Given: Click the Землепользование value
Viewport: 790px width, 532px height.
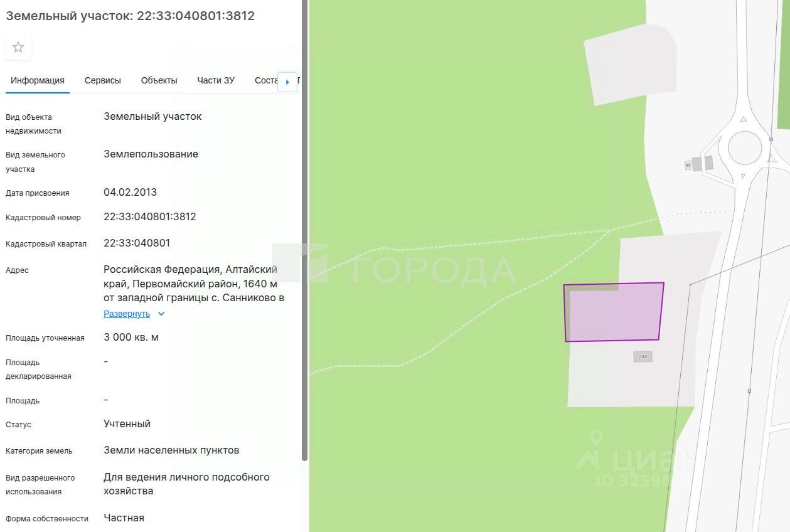Looking at the screenshot, I should click(x=151, y=154).
